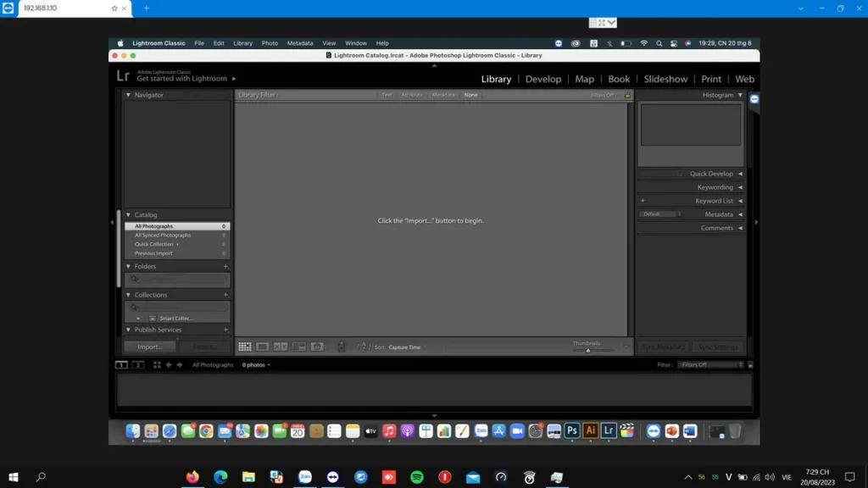
Task: Open Compare view (X|Y) in the toolbar
Action: pos(281,347)
